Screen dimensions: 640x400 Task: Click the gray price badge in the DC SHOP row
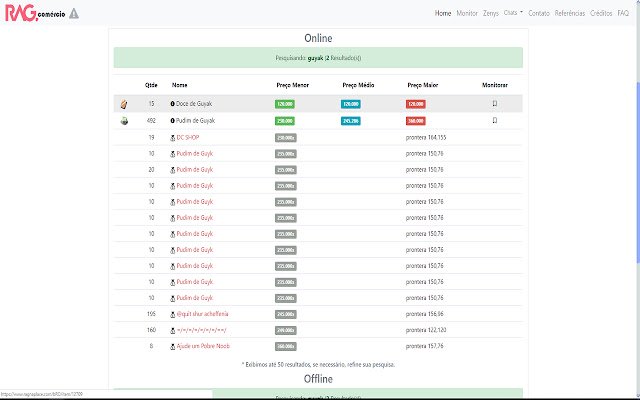[286, 138]
